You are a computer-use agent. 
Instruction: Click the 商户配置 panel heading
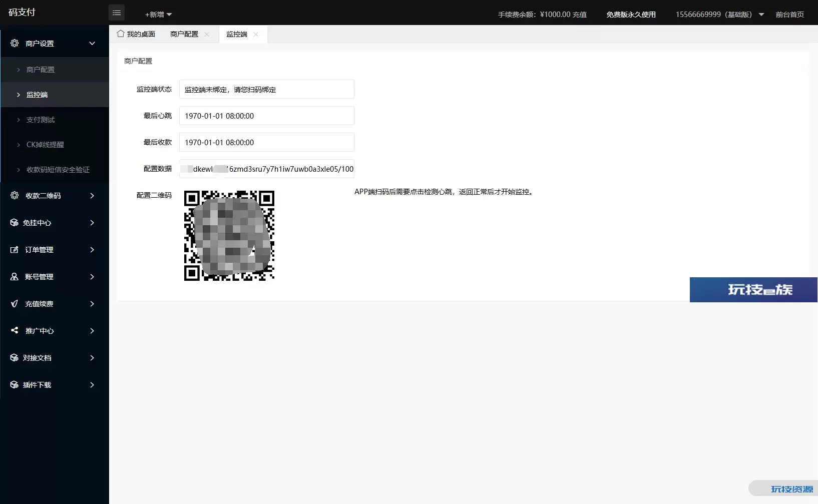[x=138, y=61]
